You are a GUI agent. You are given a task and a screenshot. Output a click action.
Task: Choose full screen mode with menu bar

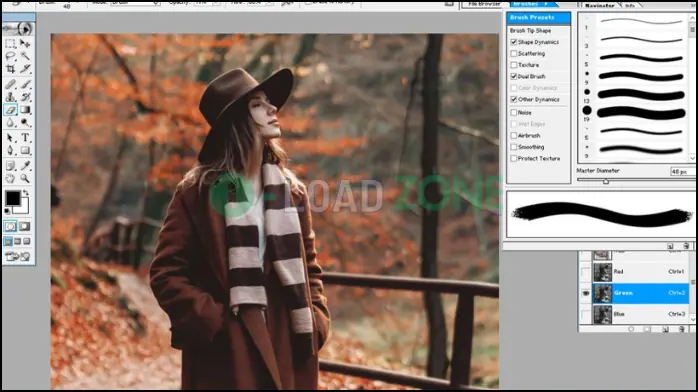17,241
